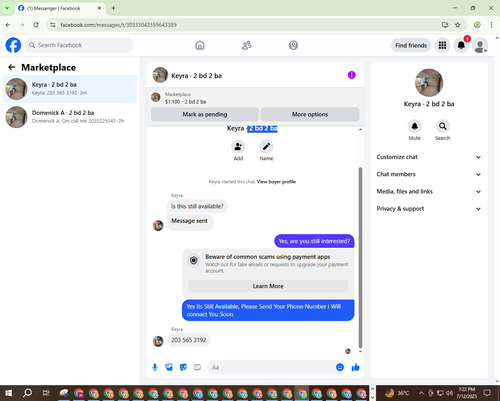The width and height of the screenshot is (500, 401).
Task: Select Domenick A - 2 bd 2 ba conversation
Action: (x=70, y=117)
